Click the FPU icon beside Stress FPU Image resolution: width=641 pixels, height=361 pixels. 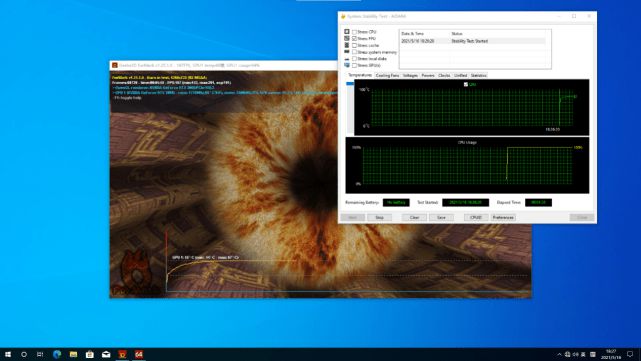pyautogui.click(x=347, y=38)
